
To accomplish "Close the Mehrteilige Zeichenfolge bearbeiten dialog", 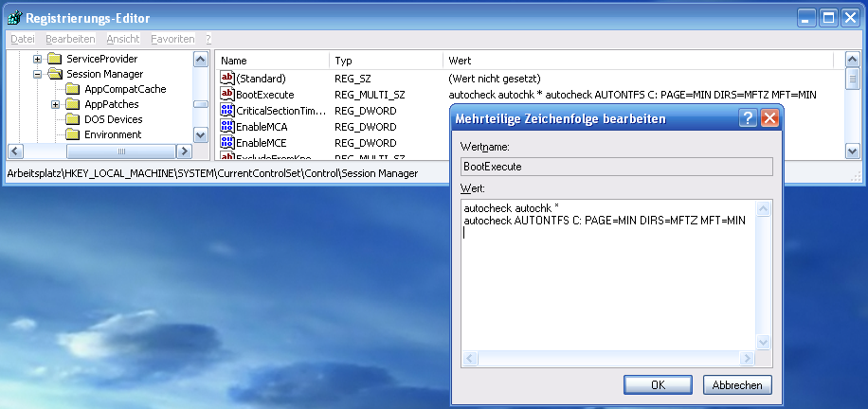I will pos(769,118).
